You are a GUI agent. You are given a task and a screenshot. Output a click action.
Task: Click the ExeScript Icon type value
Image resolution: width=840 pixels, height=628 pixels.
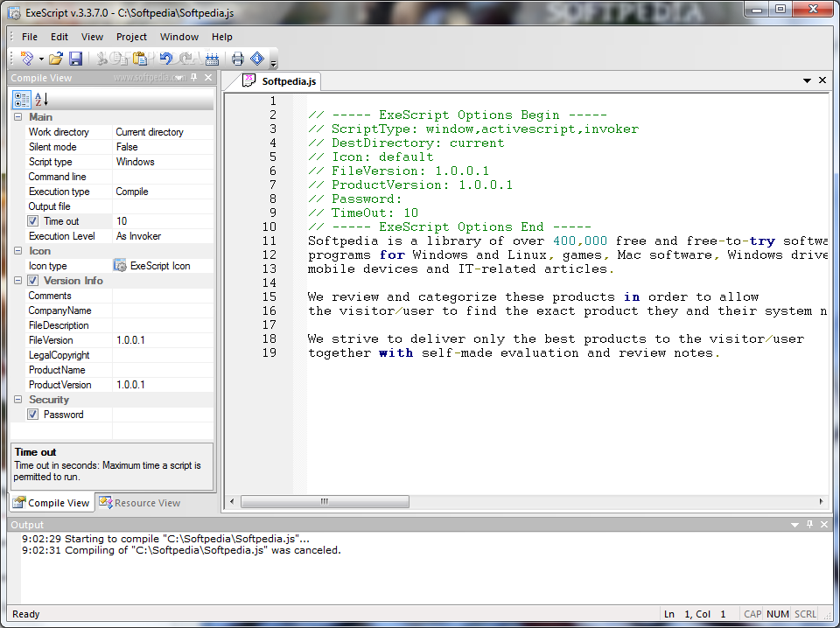point(163,266)
